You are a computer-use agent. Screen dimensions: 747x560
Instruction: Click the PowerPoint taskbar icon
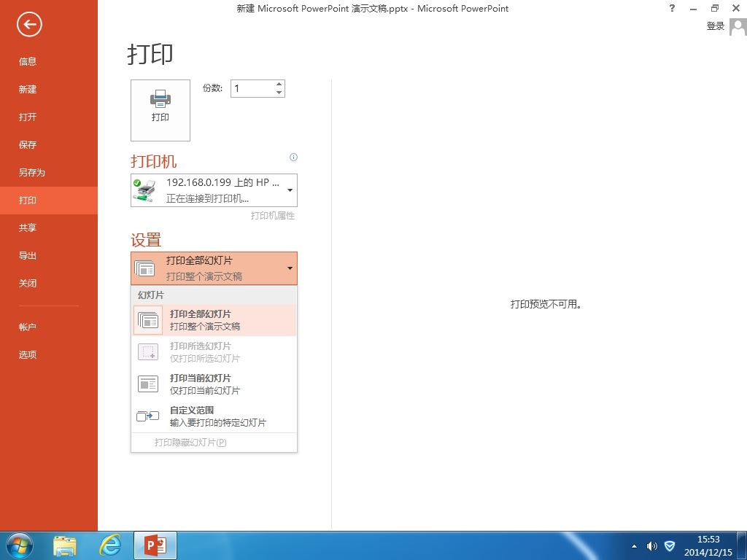point(155,545)
